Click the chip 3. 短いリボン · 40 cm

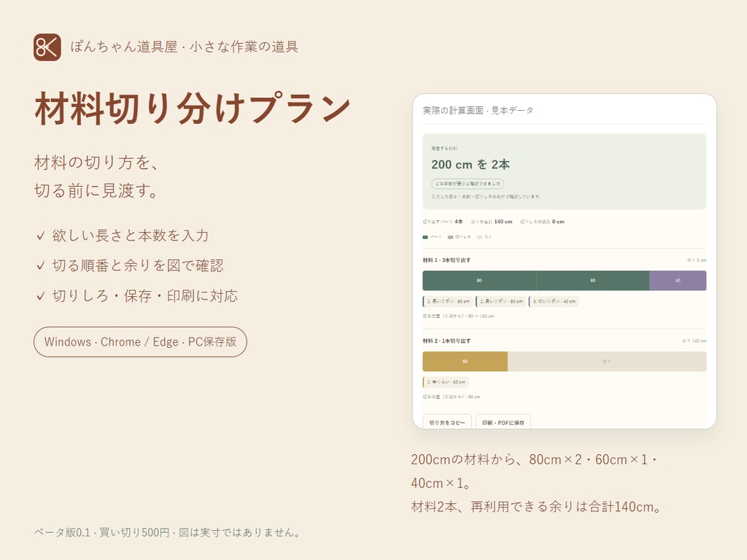[x=554, y=301]
